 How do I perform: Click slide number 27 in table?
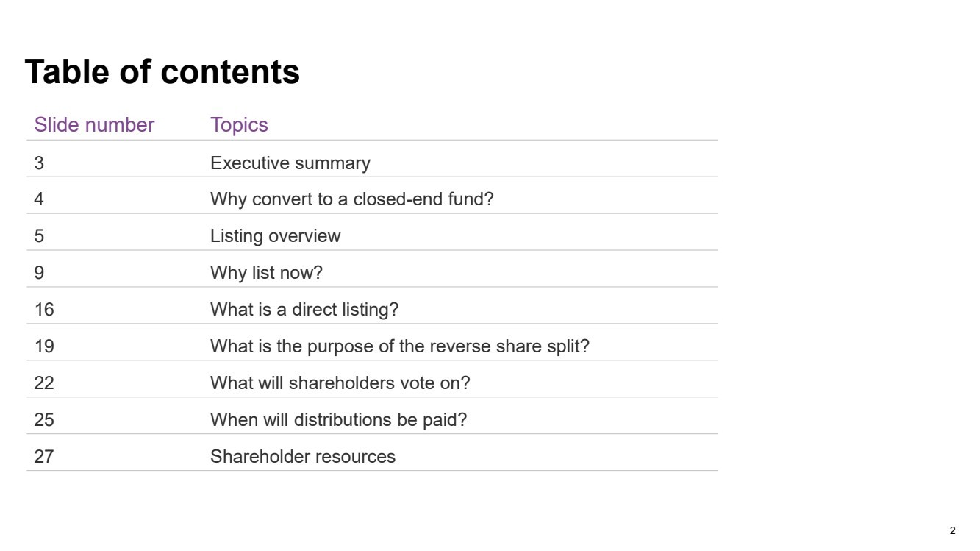(44, 457)
